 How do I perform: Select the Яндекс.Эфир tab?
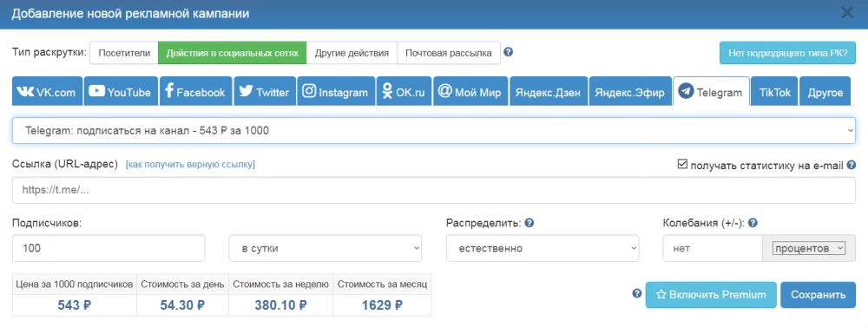[x=630, y=92]
